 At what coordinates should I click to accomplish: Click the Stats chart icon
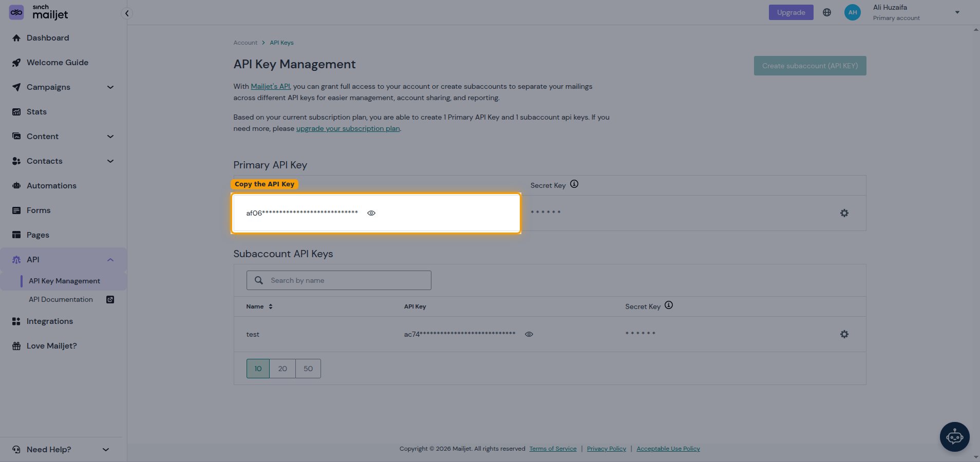pyautogui.click(x=16, y=112)
